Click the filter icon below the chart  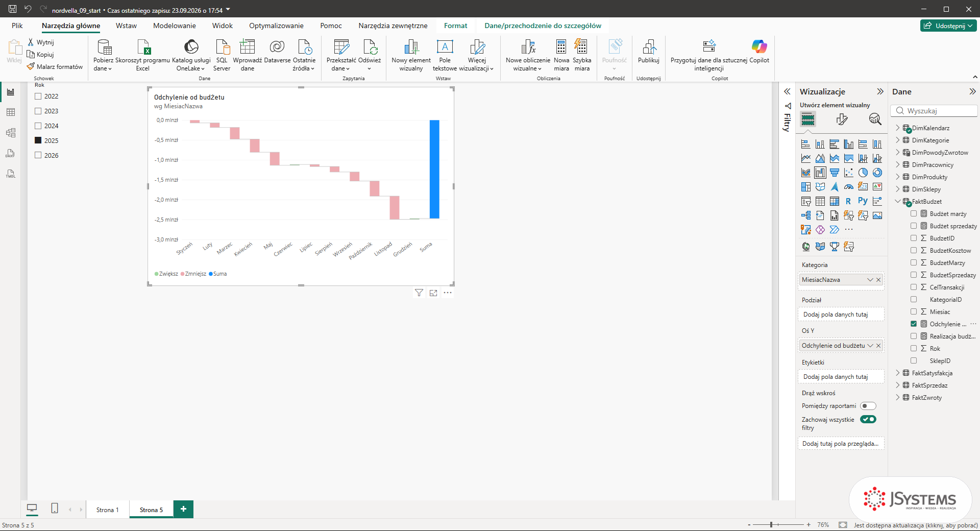[419, 293]
